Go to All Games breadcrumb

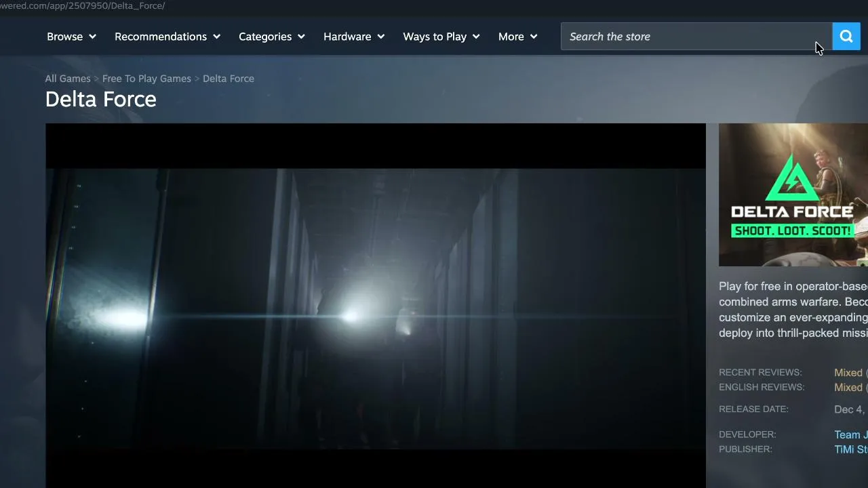point(68,79)
